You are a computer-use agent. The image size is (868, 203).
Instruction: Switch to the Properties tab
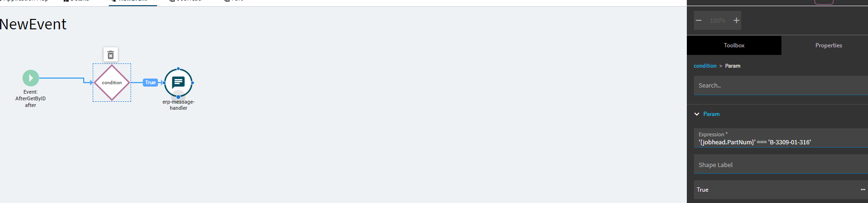click(829, 45)
